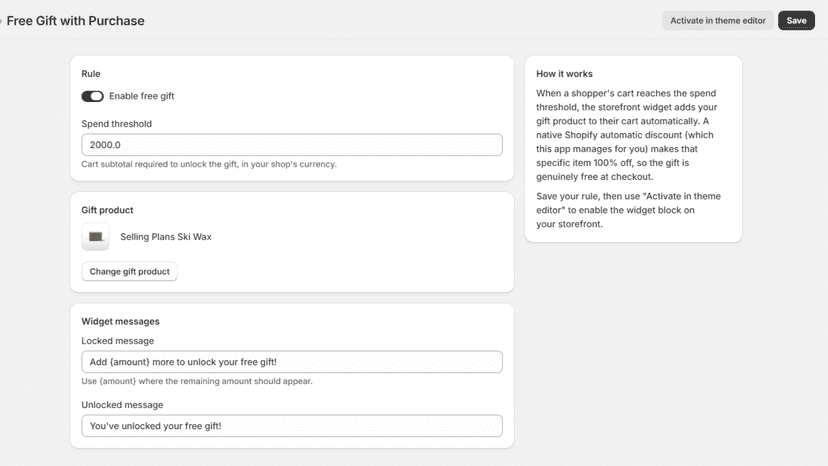Image resolution: width=828 pixels, height=466 pixels.
Task: Click into the Locked message text field
Action: (x=292, y=362)
